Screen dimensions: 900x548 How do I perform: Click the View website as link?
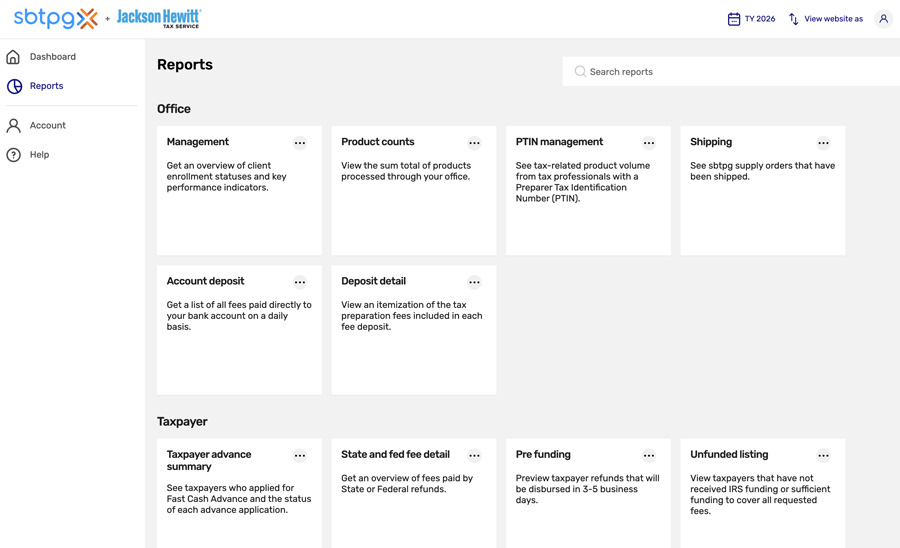pos(833,19)
